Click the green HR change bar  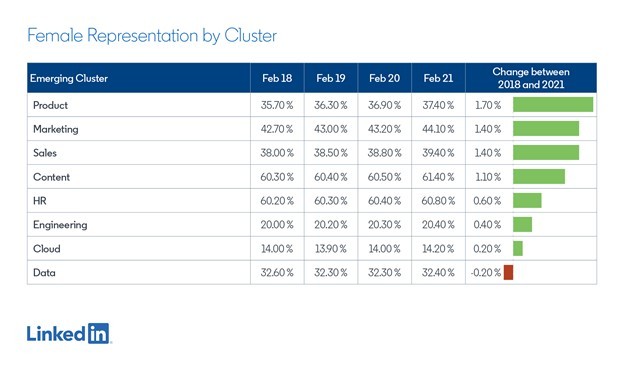[x=527, y=201]
